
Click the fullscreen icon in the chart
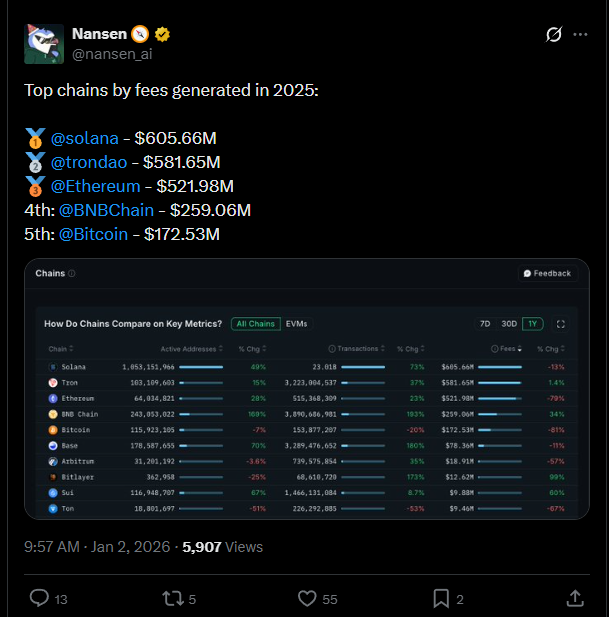coord(560,324)
